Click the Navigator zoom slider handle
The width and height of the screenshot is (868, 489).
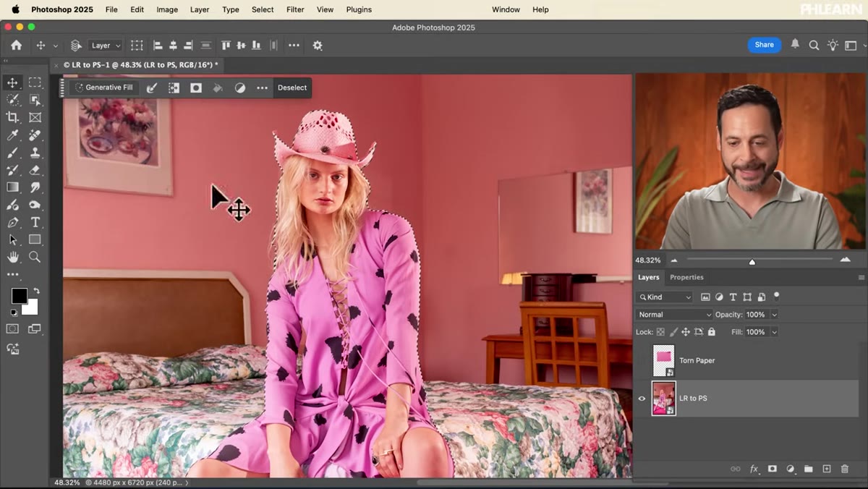(752, 261)
